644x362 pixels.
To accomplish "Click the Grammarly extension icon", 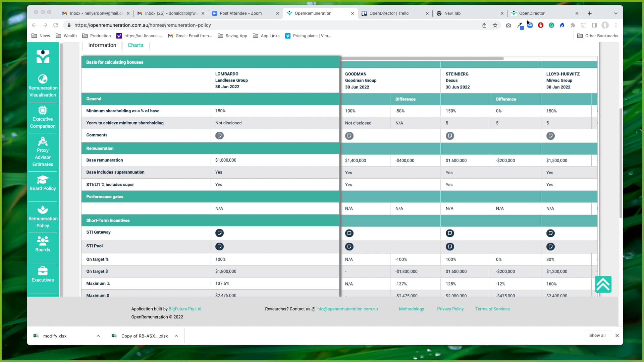I will click(x=551, y=25).
